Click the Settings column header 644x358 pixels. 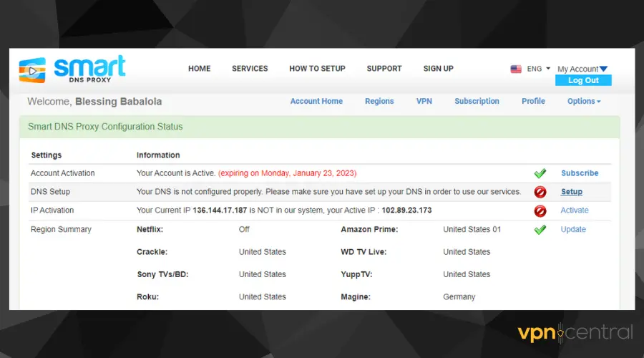pos(46,155)
